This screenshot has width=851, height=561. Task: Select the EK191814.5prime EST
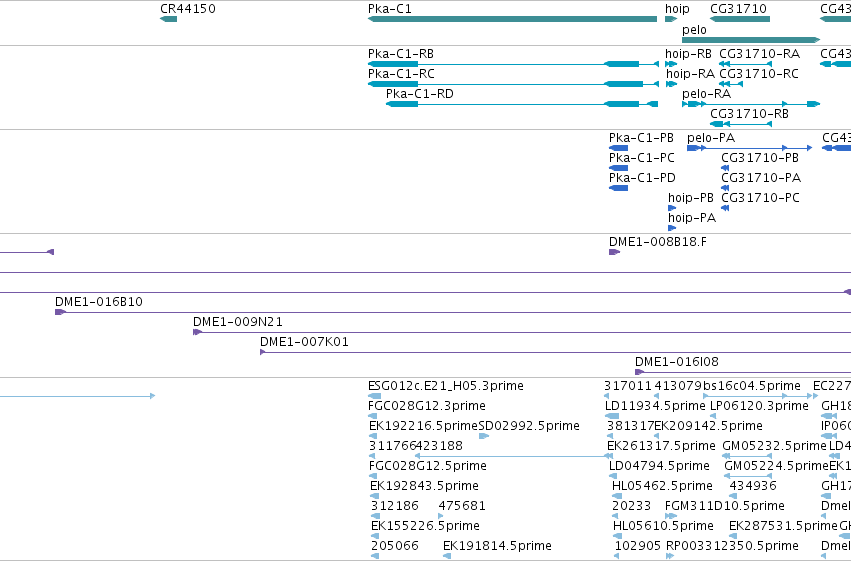[447, 557]
